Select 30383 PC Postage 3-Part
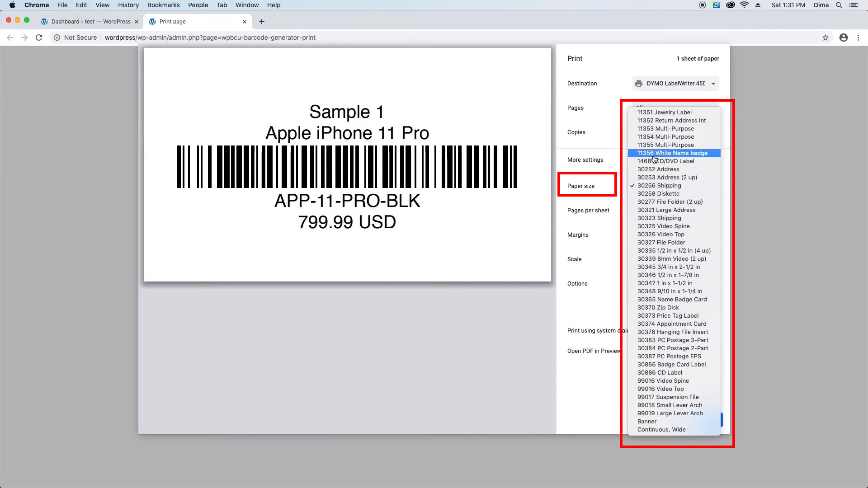The height and width of the screenshot is (488, 868). 674,340
